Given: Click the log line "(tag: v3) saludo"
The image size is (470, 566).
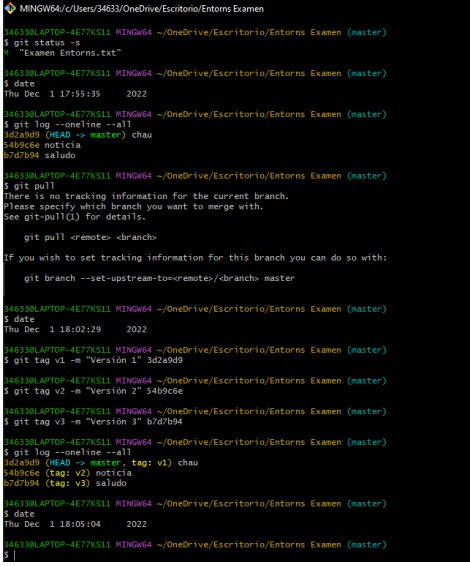Looking at the screenshot, I should [65, 483].
